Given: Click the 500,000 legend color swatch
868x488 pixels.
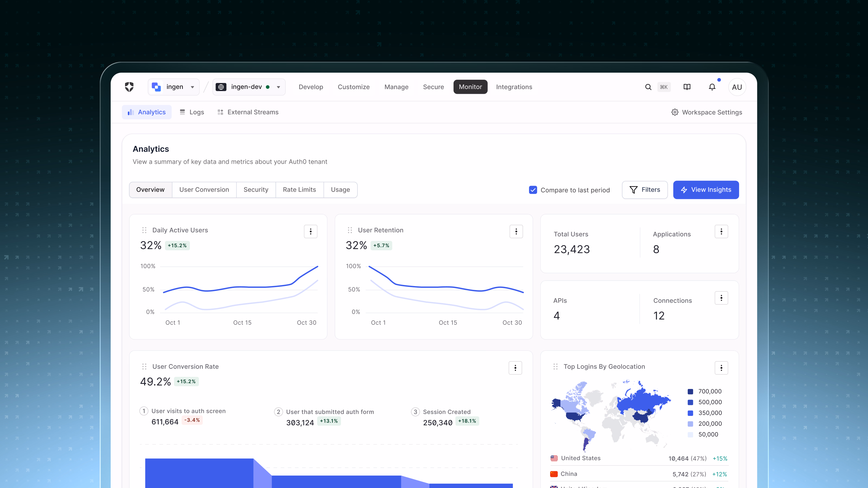Looking at the screenshot, I should point(690,402).
